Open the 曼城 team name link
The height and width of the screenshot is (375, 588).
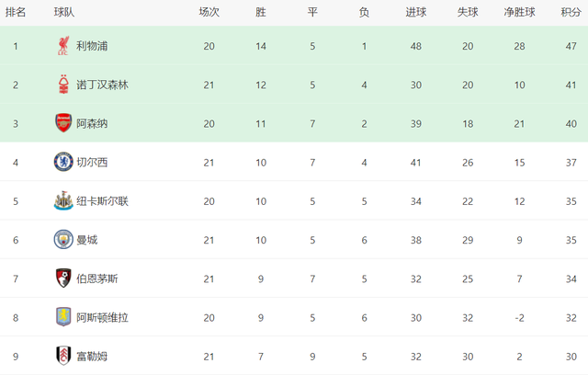coord(87,240)
